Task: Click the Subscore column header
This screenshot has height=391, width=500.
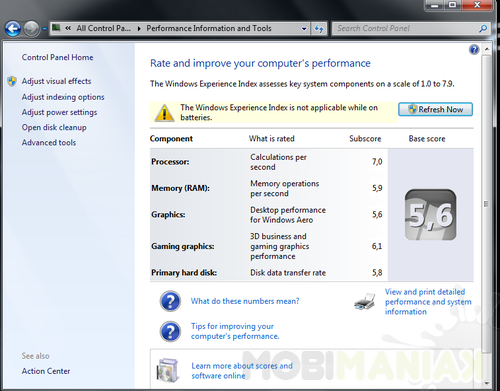Action: [x=365, y=139]
